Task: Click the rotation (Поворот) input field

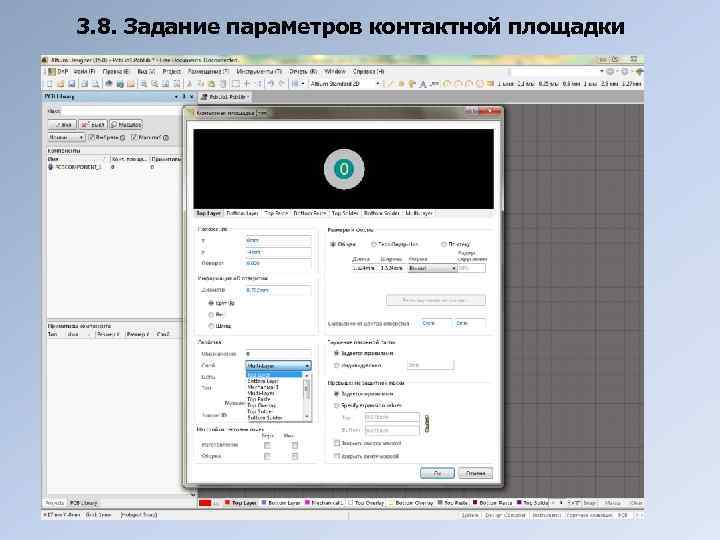Action: click(x=278, y=264)
